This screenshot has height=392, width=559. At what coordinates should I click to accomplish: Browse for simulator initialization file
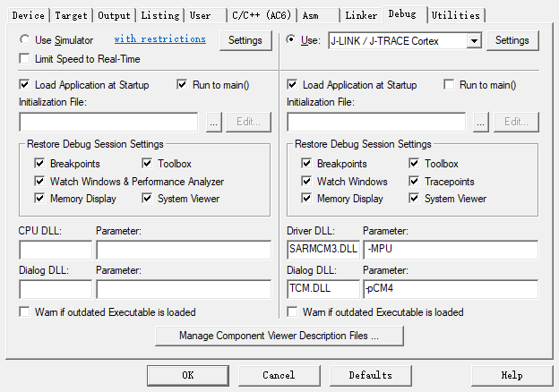(213, 122)
